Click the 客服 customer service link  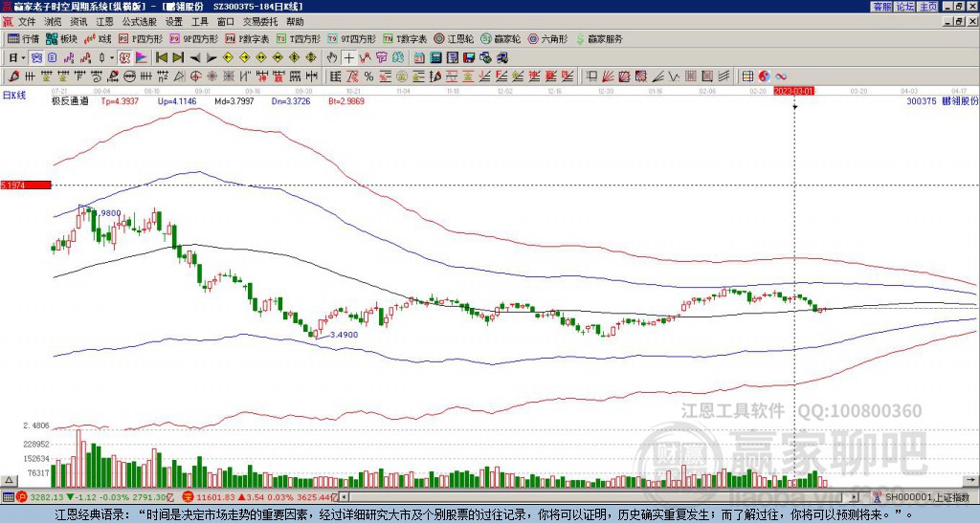click(881, 7)
